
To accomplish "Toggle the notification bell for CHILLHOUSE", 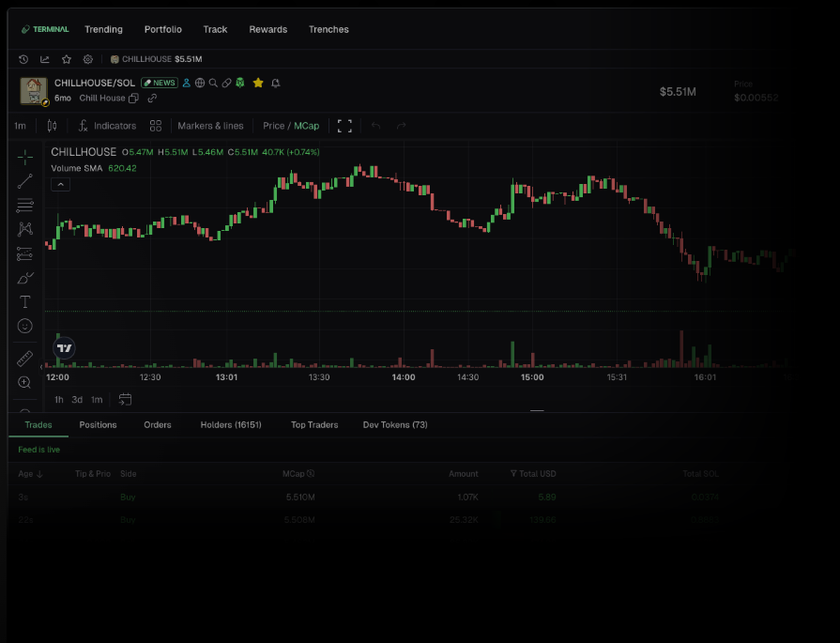I will 276,83.
